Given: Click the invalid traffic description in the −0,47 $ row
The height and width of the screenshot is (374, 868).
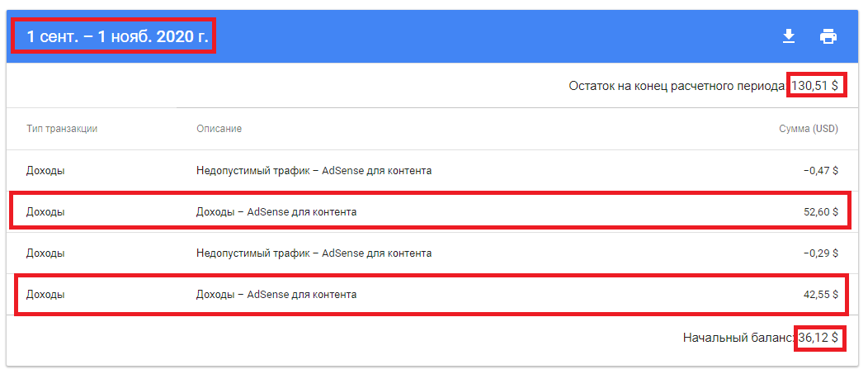Looking at the screenshot, I should (x=314, y=171).
